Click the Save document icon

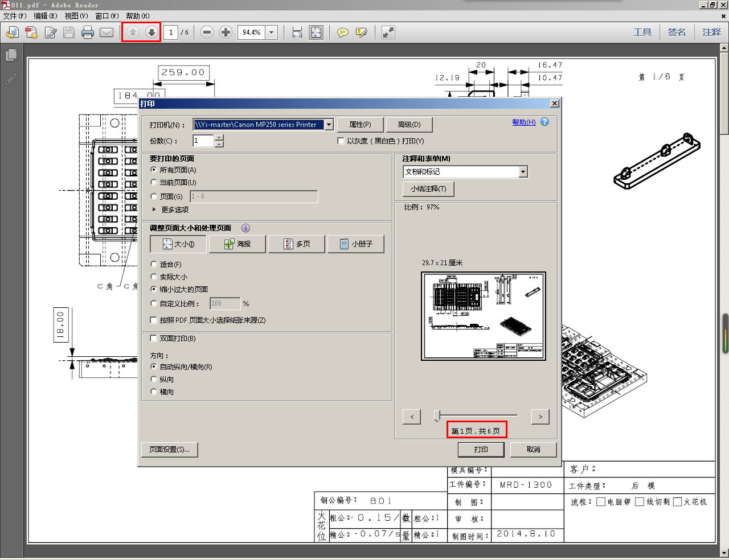click(68, 32)
